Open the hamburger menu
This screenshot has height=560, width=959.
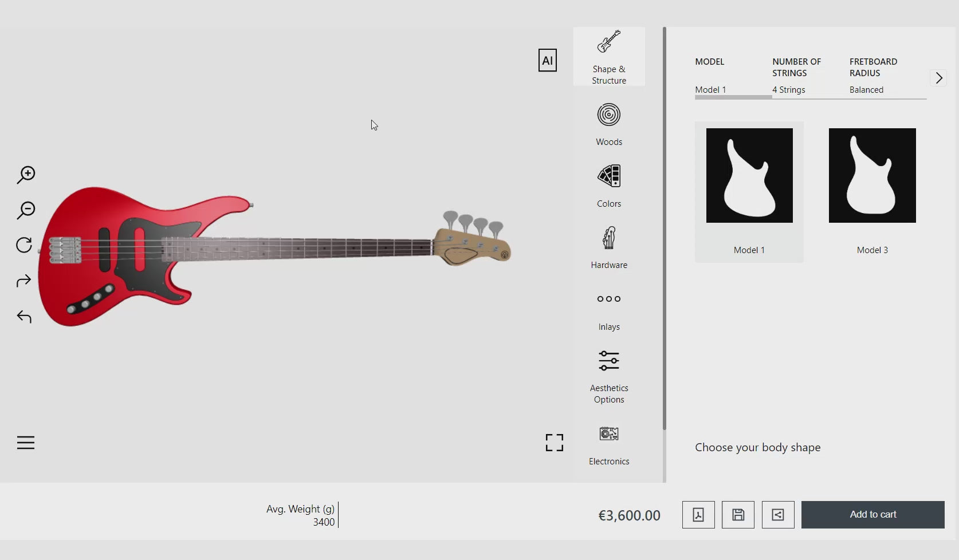tap(26, 443)
